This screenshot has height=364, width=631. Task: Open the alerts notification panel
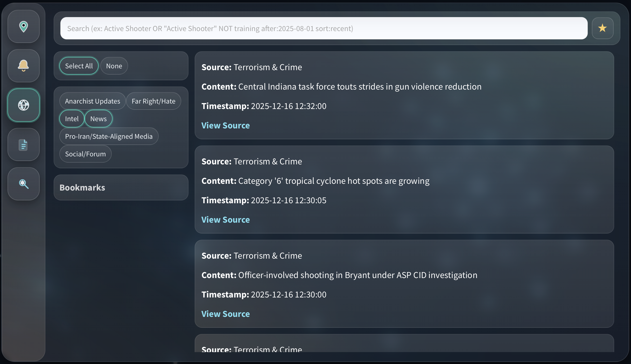[x=23, y=65]
